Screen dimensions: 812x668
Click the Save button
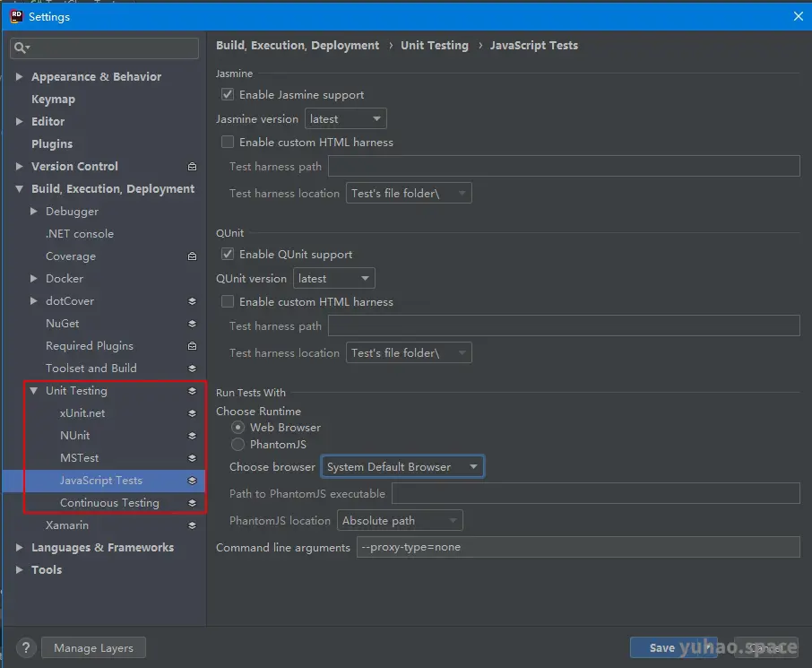click(x=661, y=647)
